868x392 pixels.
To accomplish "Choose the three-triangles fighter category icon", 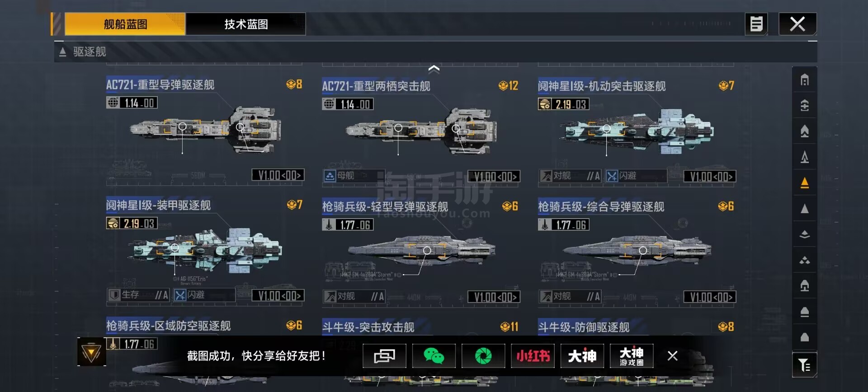I will click(x=804, y=260).
